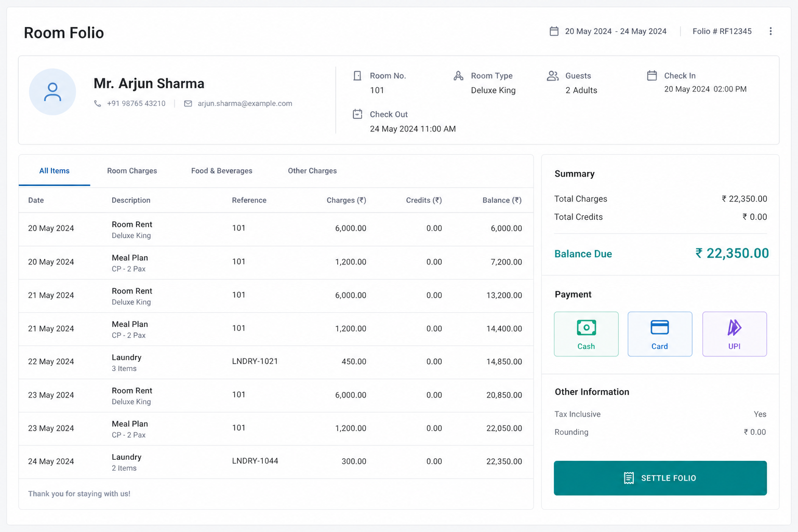Click the Deluxe King room type value
The height and width of the screenshot is (532, 798).
pos(493,90)
